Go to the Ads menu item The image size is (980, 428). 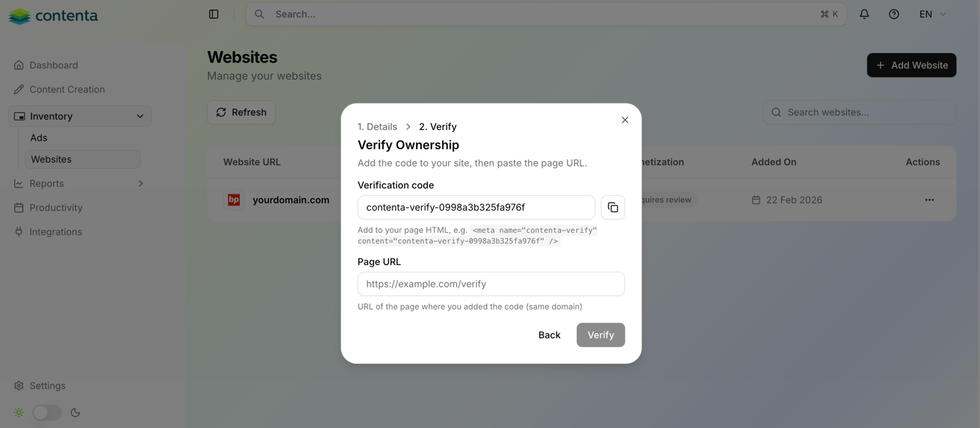coord(39,138)
